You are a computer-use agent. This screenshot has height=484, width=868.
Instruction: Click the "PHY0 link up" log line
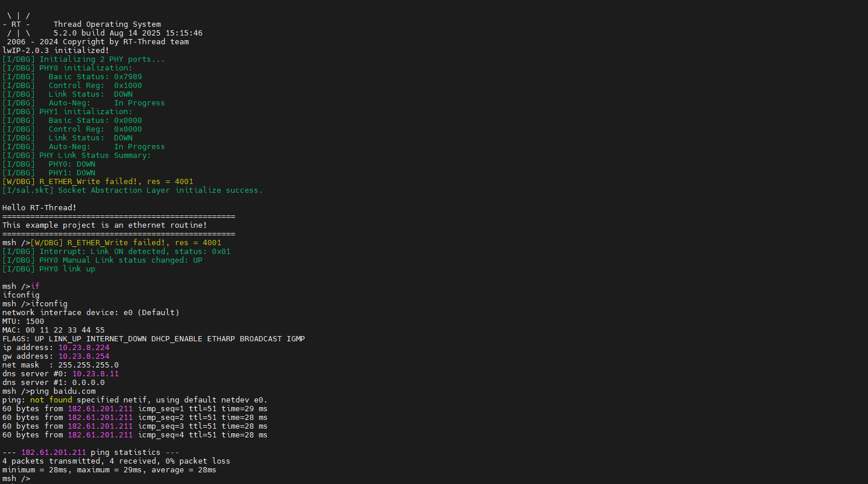coord(67,269)
